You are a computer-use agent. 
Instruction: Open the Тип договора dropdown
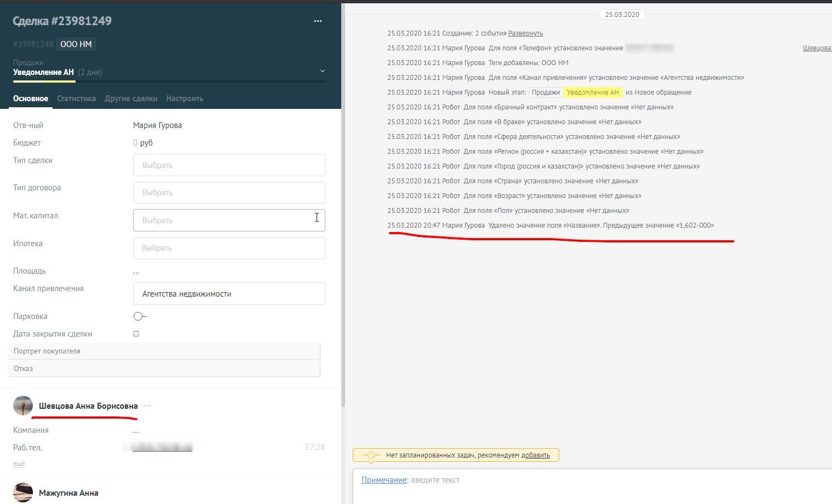coord(229,193)
